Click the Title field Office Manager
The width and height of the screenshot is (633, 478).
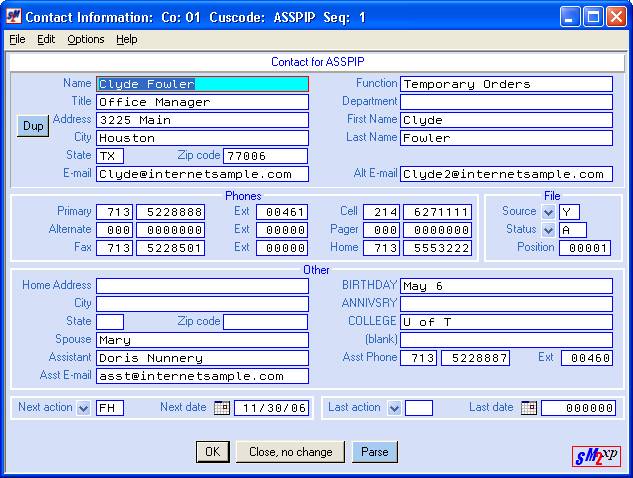coord(203,102)
